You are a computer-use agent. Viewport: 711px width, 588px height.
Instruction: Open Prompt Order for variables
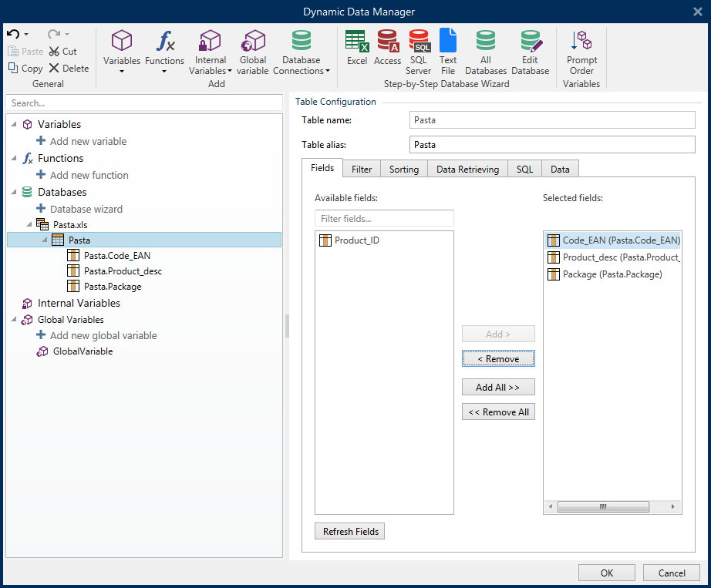581,51
